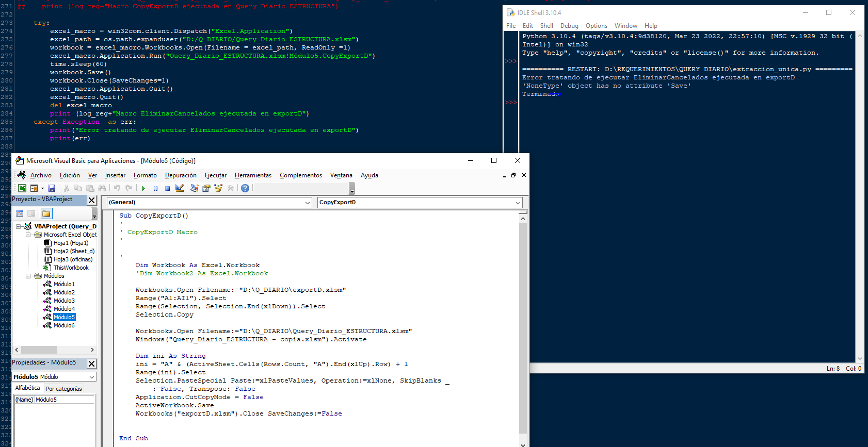The width and height of the screenshot is (868, 447).
Task: Collapse the Microsoft Excel Objetos folder
Action: coord(28,235)
